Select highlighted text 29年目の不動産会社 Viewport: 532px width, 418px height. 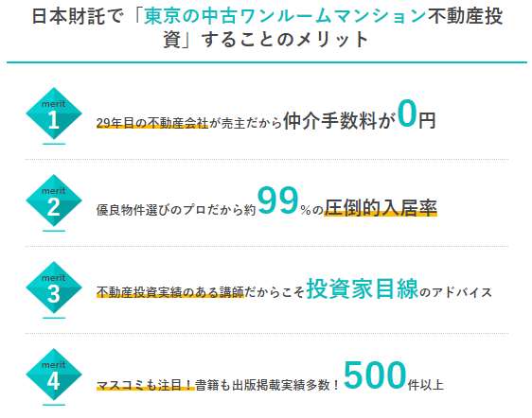(x=152, y=123)
